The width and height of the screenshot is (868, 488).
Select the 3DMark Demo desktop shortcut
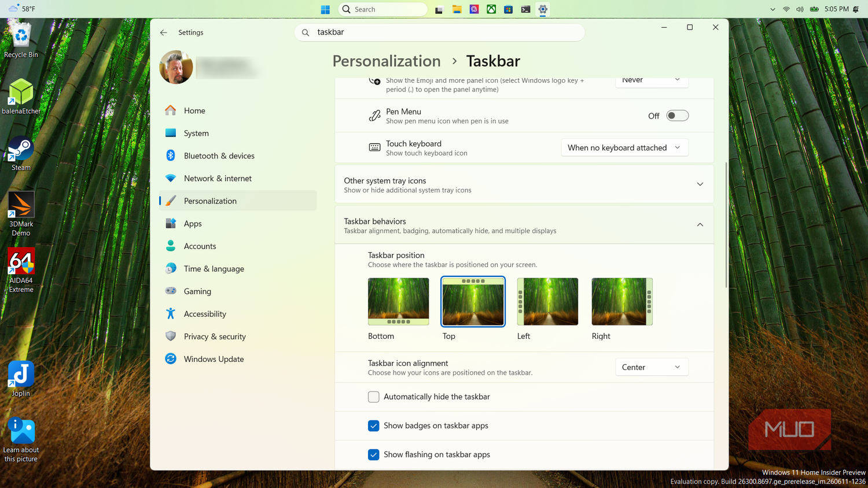21,214
